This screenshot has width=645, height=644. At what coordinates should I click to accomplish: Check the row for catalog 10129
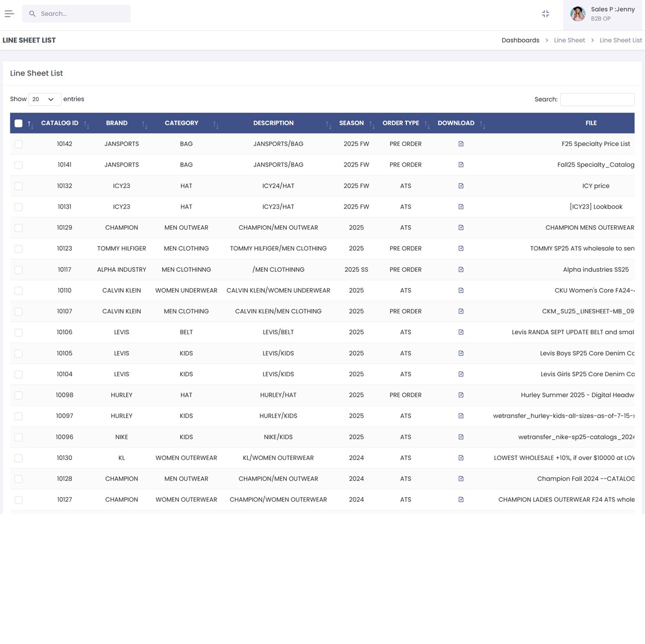click(x=19, y=228)
